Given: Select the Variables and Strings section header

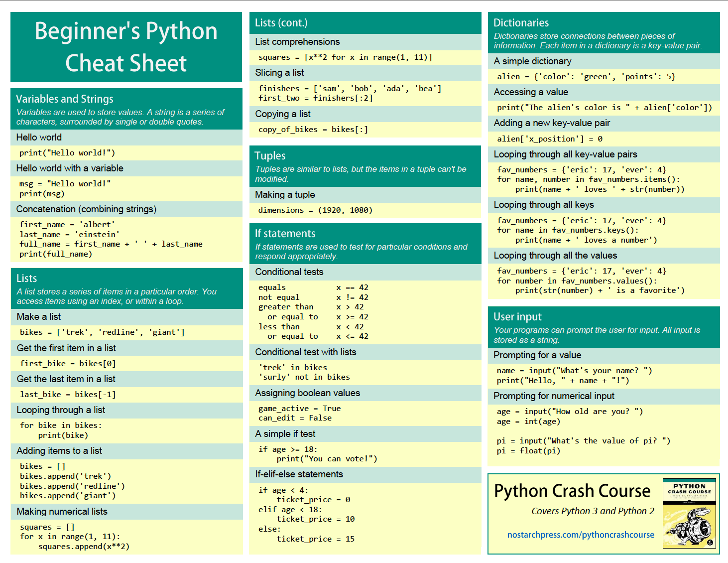Looking at the screenshot, I should [65, 99].
